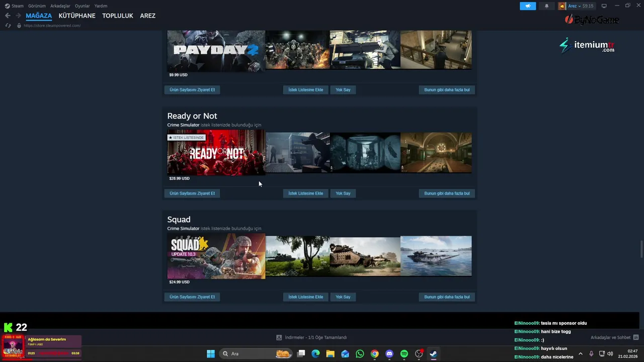The width and height of the screenshot is (644, 362).
Task: Open WhatsApp from the taskbar
Action: 360,353
